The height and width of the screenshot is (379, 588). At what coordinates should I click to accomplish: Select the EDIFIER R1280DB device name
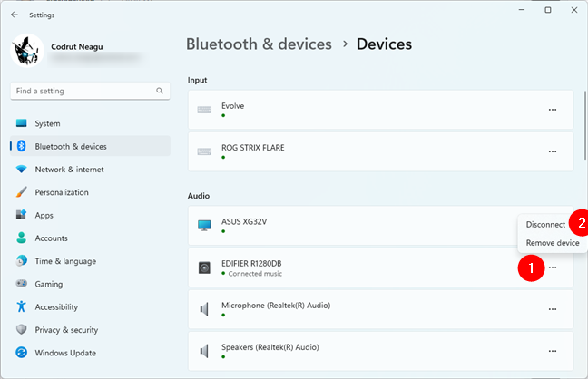(251, 264)
